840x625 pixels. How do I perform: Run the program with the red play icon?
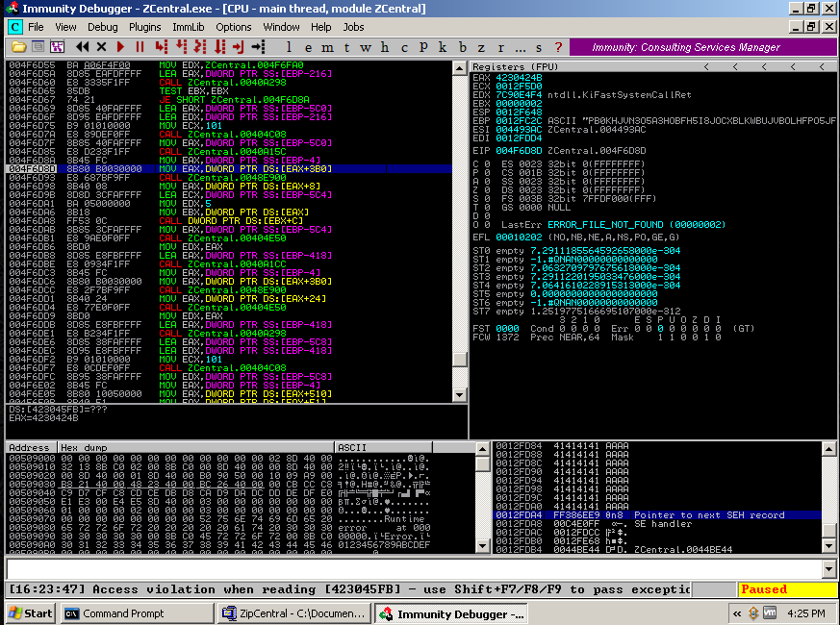tap(121, 46)
